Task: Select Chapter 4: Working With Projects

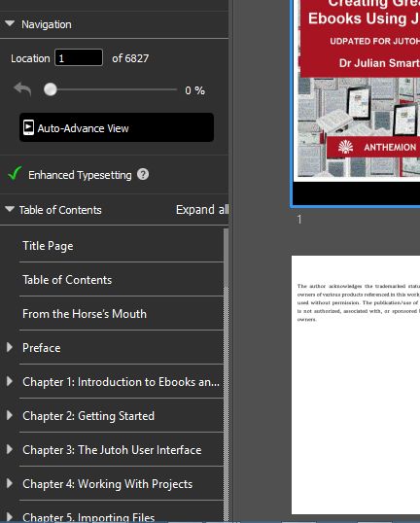Action: (107, 484)
